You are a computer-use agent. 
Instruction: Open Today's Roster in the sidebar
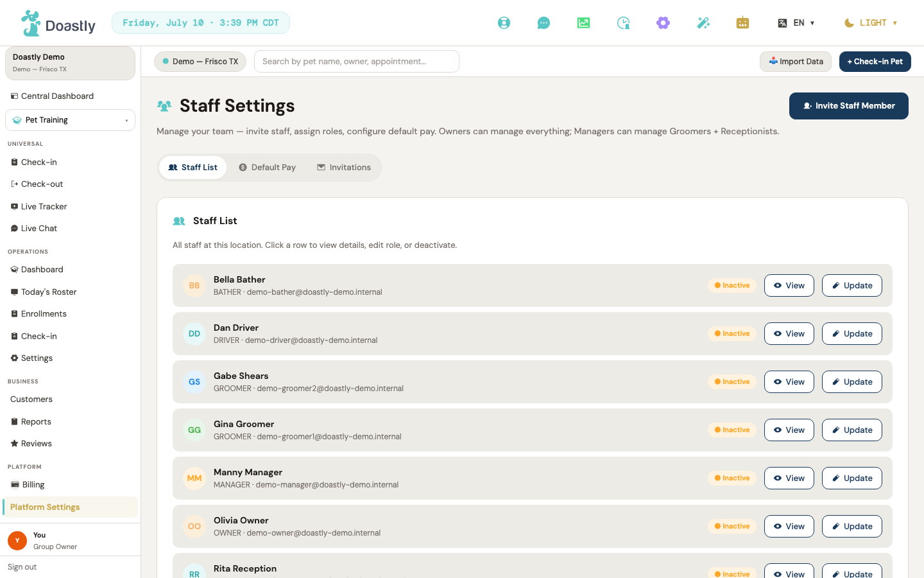(70, 292)
